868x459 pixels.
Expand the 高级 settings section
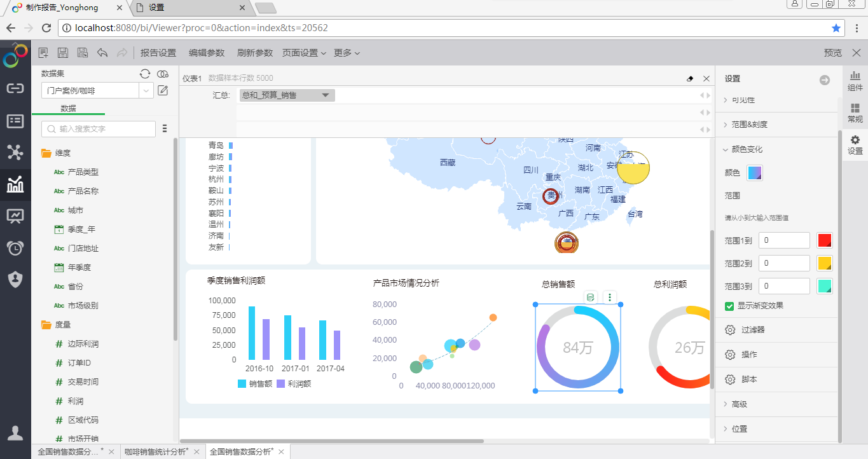739,404
